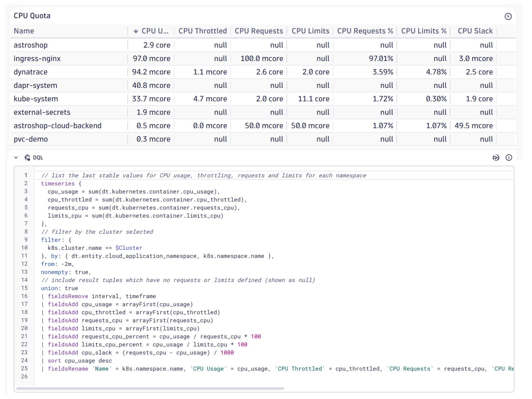Sort by the CPU Slack column
The width and height of the screenshot is (532, 399).
click(x=474, y=31)
